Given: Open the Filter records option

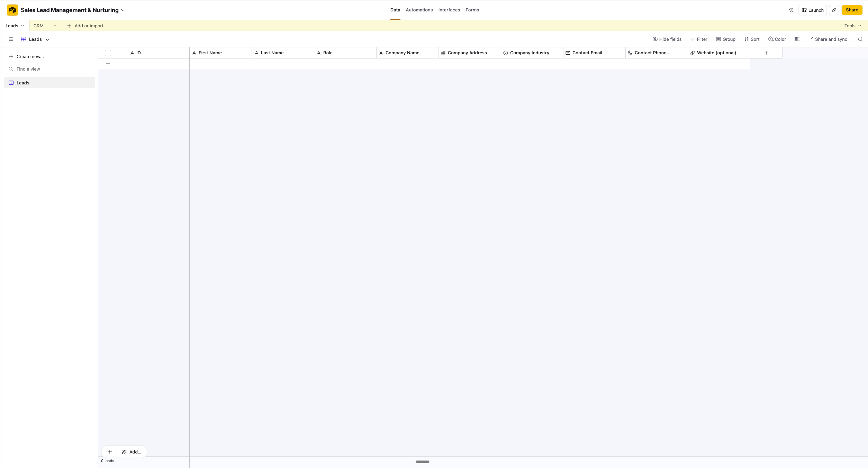Looking at the screenshot, I should pos(698,39).
